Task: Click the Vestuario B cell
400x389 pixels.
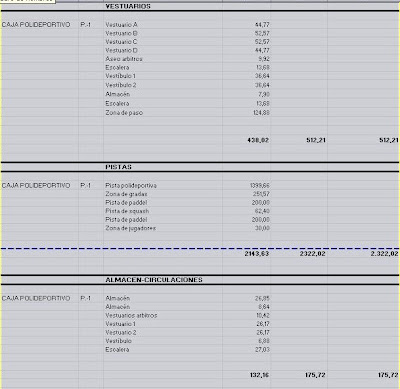Action: point(121,33)
